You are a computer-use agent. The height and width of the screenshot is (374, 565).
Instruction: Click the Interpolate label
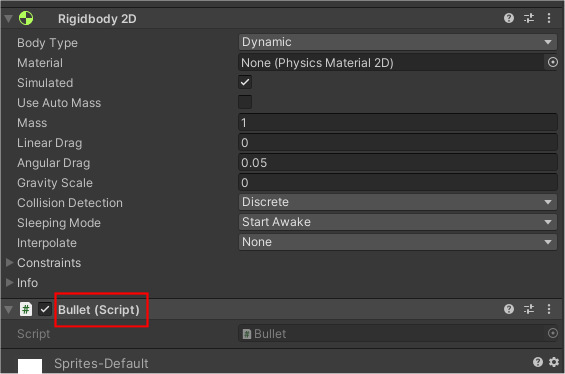(x=47, y=243)
